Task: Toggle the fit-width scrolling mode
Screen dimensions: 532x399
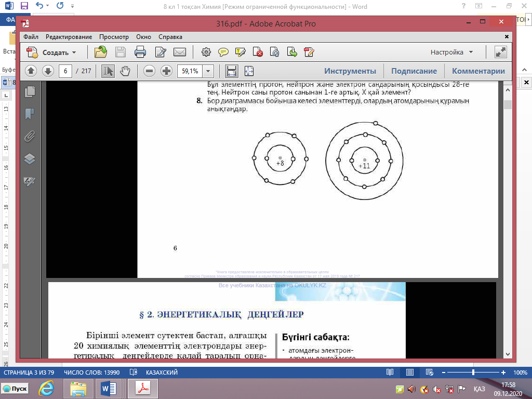Action: coord(231,71)
